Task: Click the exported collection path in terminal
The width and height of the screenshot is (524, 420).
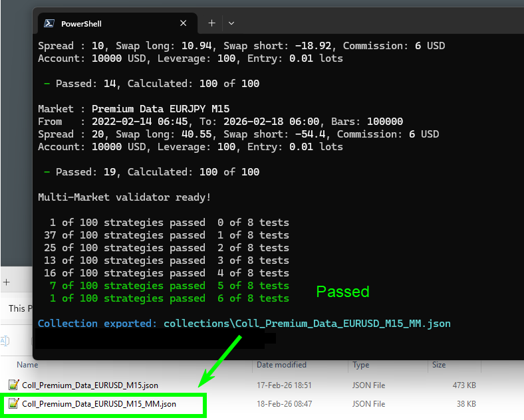Action: pyautogui.click(x=307, y=324)
